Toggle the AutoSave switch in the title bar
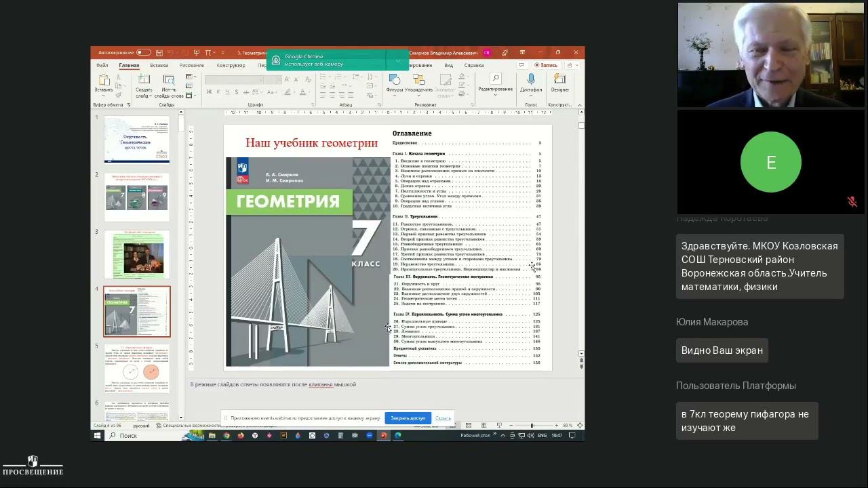The width and height of the screenshot is (868, 488). coord(143,52)
